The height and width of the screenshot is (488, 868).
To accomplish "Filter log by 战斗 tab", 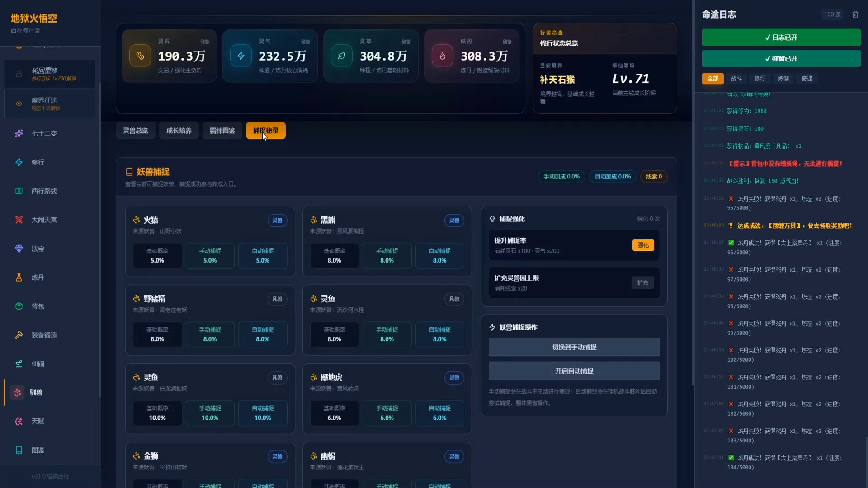I will [736, 79].
